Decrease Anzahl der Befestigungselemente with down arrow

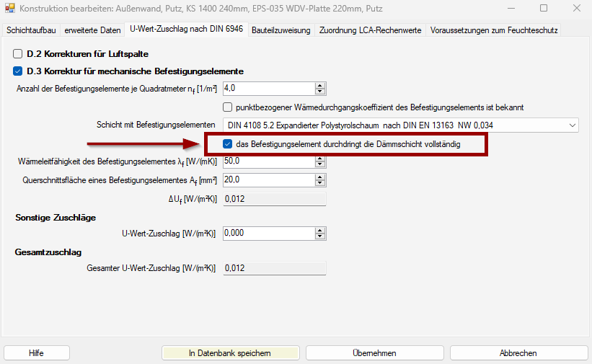[320, 92]
